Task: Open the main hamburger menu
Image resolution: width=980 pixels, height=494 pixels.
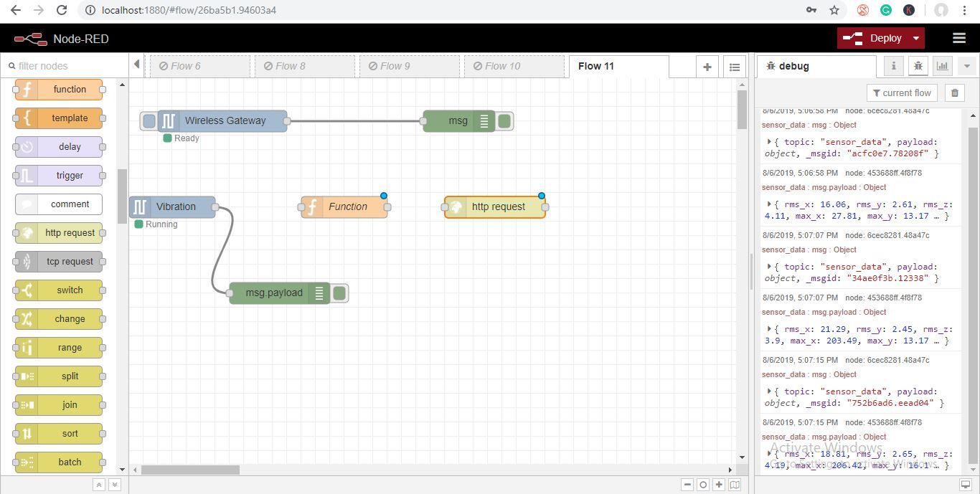Action: point(959,38)
